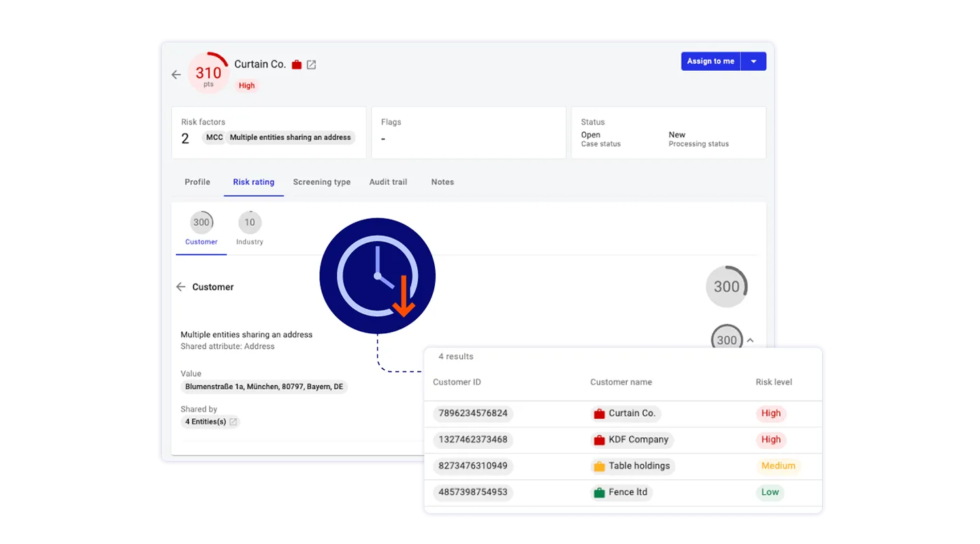The height and width of the screenshot is (544, 980).
Task: Click customer ID 7896234576824
Action: click(472, 413)
